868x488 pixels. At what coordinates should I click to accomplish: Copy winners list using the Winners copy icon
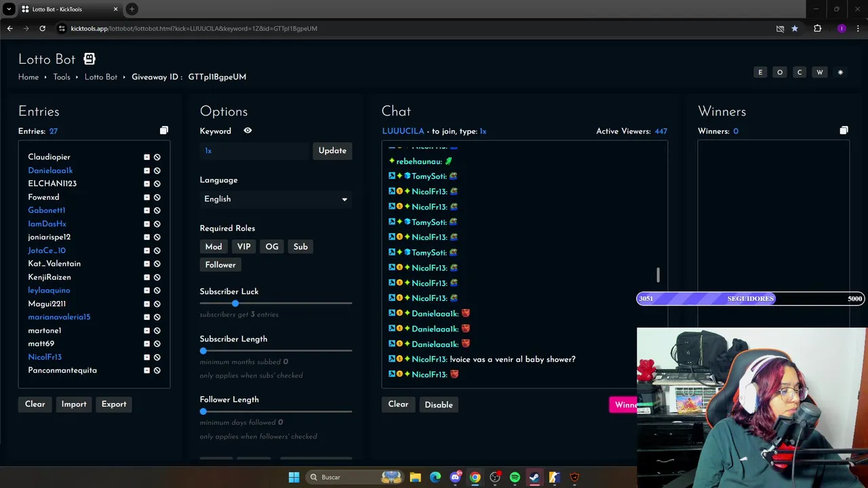pos(844,130)
